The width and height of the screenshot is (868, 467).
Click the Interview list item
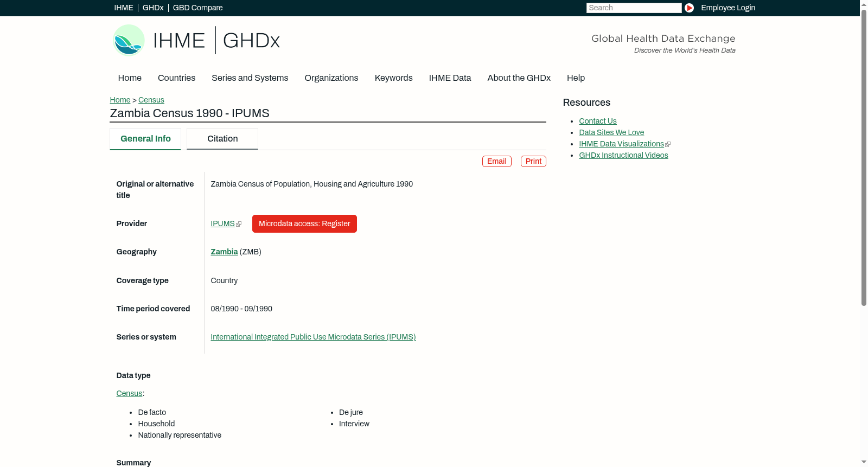point(354,424)
